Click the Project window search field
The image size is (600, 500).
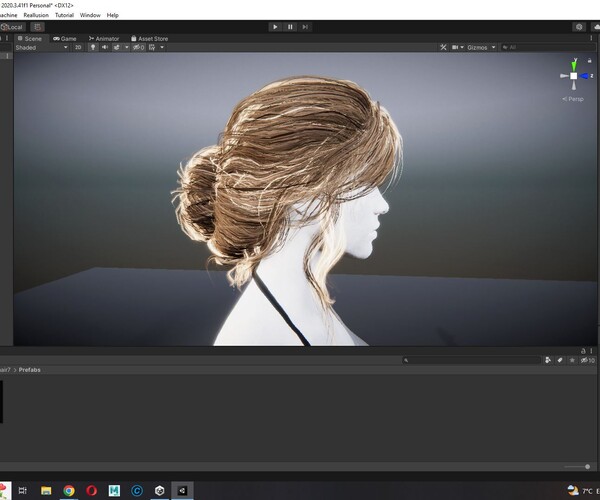(x=471, y=360)
